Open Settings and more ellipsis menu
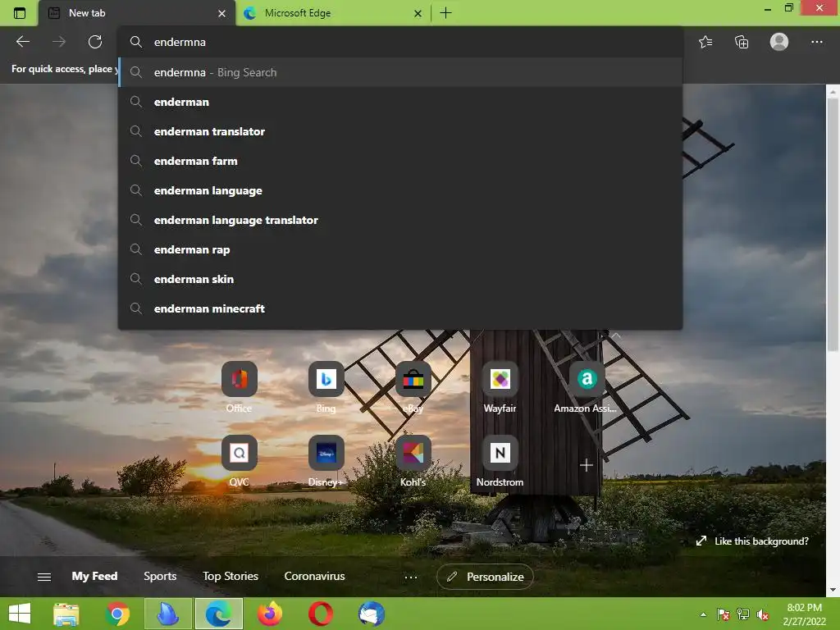The image size is (840, 630). 816,42
